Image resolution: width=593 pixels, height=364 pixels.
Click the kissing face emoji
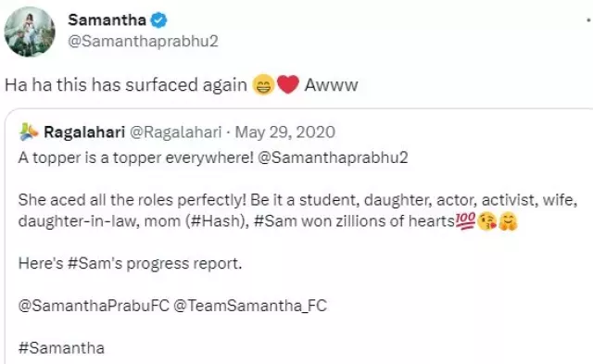pyautogui.click(x=487, y=221)
